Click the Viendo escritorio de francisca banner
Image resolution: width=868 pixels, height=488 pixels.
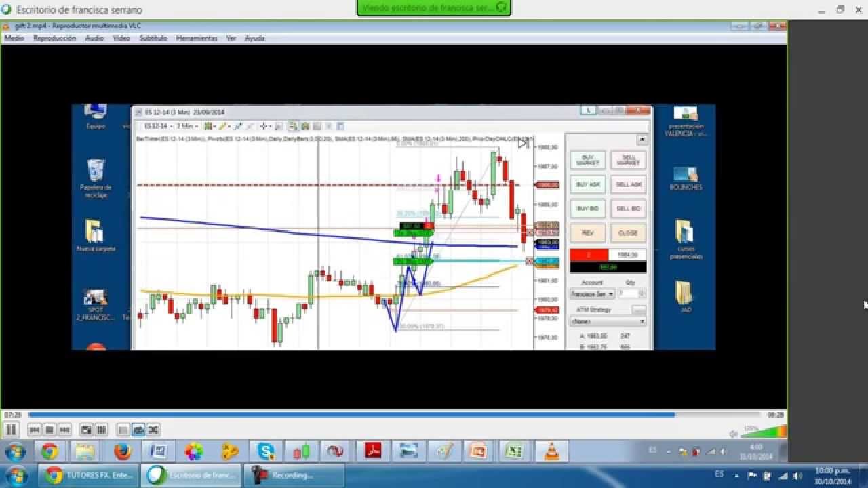(x=433, y=7)
